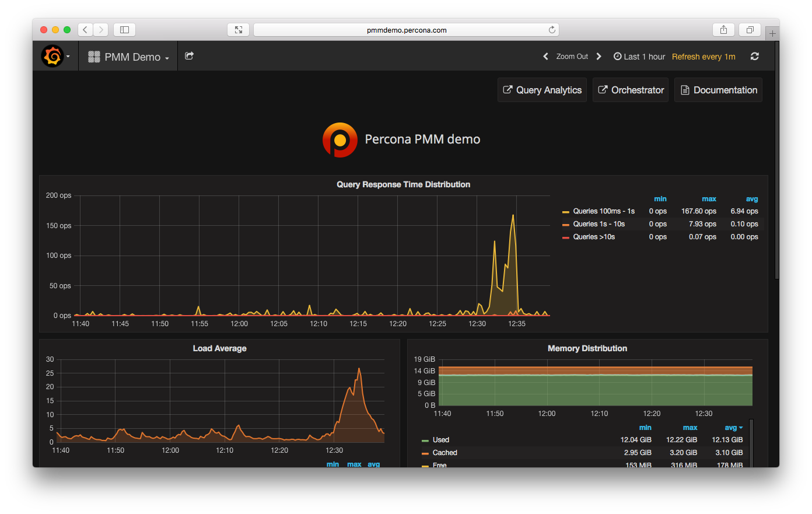This screenshot has height=514, width=812.
Task: Go back using Safari's back arrow
Action: pyautogui.click(x=85, y=30)
